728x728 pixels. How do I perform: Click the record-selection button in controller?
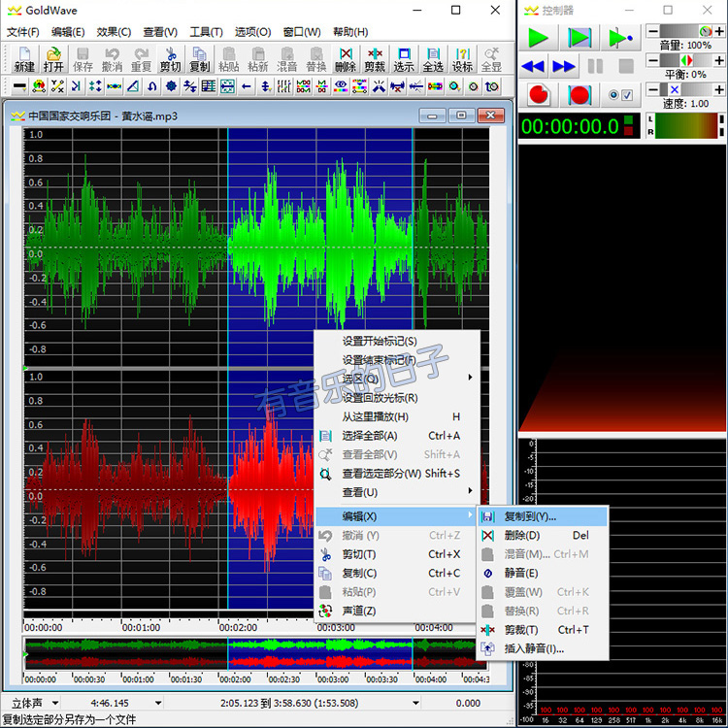point(579,95)
